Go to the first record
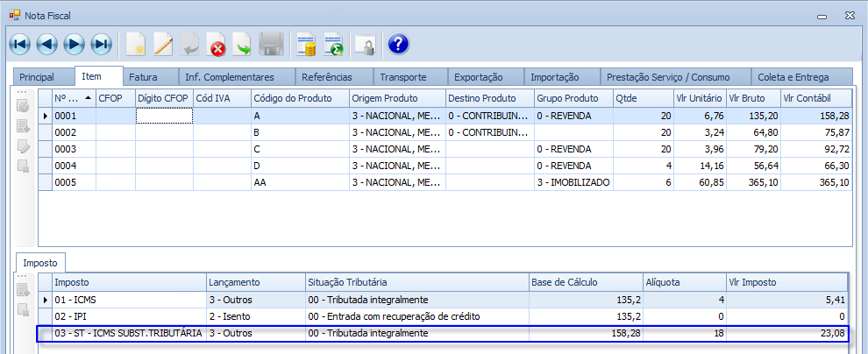The width and height of the screenshot is (868, 354). point(19,44)
